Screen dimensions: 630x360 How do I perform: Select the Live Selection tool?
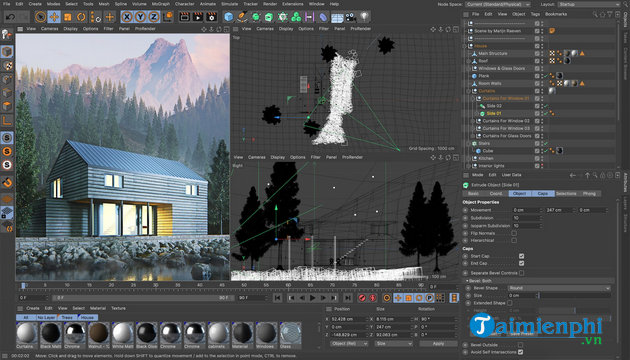click(x=40, y=17)
